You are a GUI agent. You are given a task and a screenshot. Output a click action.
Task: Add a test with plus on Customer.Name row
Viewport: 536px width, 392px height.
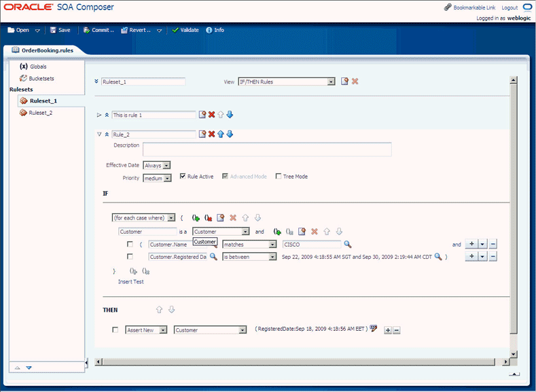[471, 244]
